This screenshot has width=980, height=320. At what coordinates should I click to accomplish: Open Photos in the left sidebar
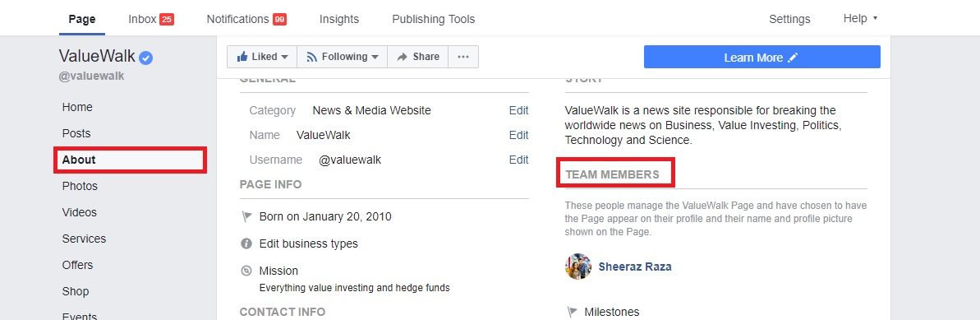pos(80,186)
